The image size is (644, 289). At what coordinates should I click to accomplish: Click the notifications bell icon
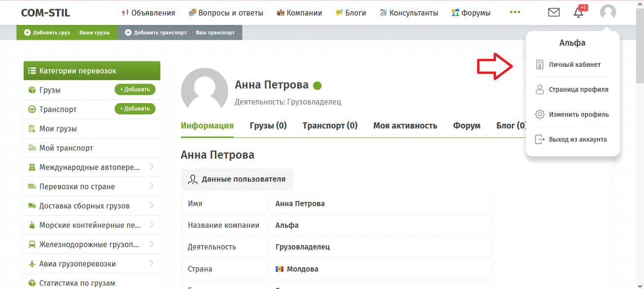coord(579,13)
